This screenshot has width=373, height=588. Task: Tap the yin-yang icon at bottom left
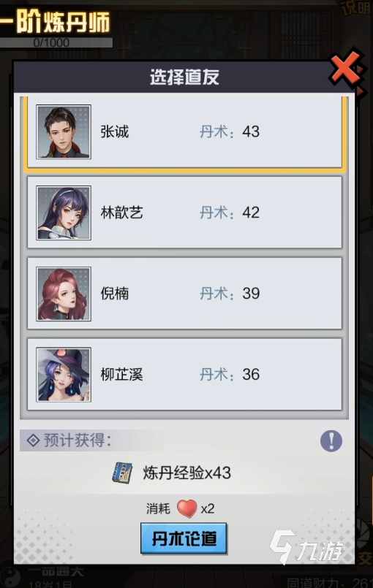point(10,578)
